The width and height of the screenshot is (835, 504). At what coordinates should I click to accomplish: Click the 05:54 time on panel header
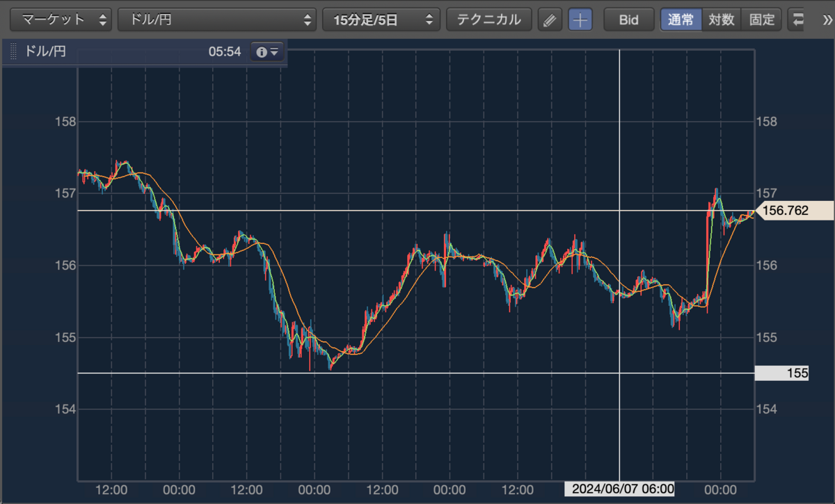(x=224, y=51)
